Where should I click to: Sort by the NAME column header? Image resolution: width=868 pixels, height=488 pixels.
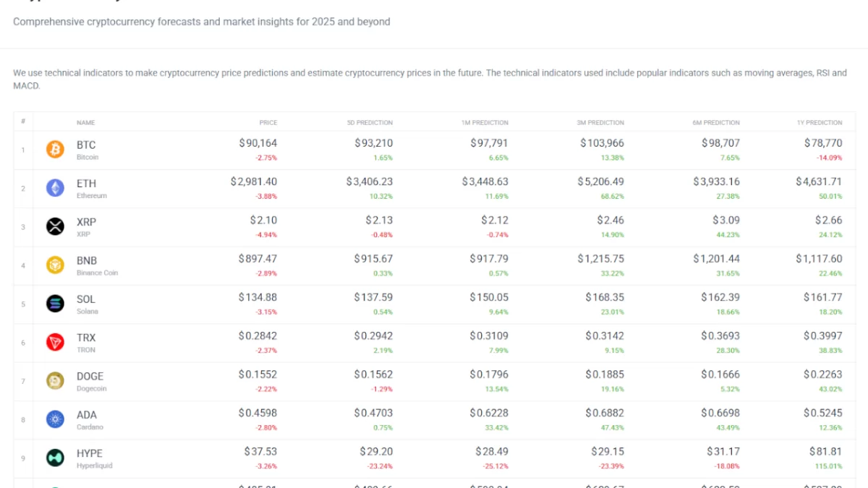point(85,123)
